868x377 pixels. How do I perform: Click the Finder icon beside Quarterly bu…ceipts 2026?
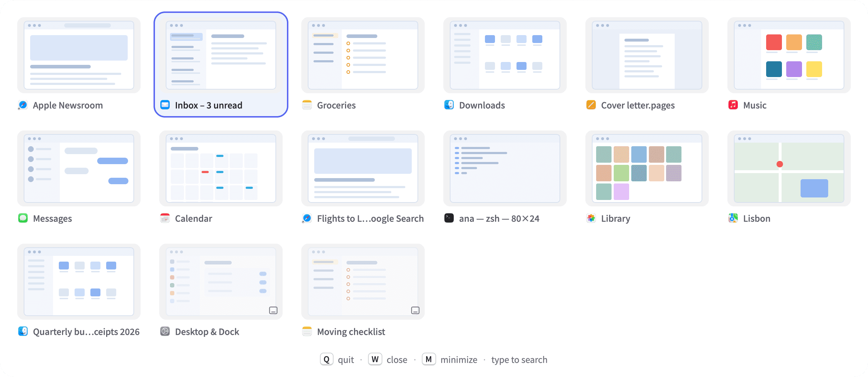23,331
